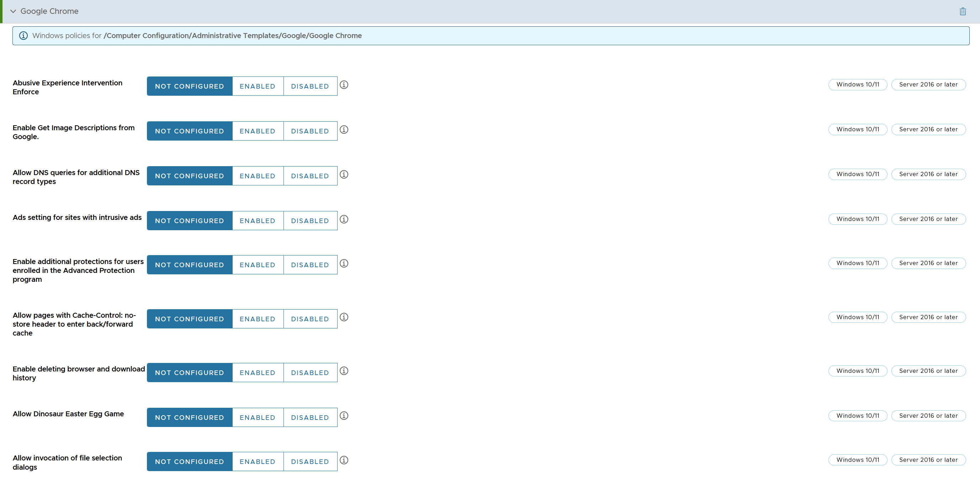The height and width of the screenshot is (480, 980).
Task: Open info icon for Ads setting intrusive ads
Action: (344, 220)
